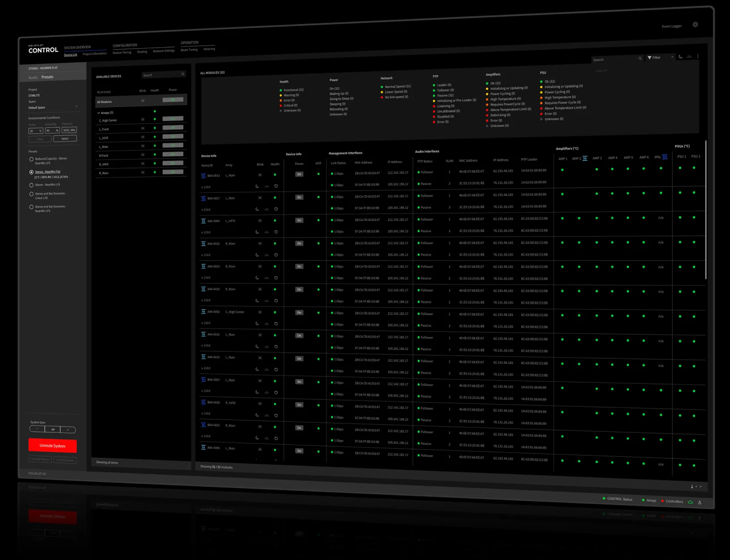Screen dimensions: 730x560
Task: Put module BAA-0017 to sleep
Action: tap(257, 209)
